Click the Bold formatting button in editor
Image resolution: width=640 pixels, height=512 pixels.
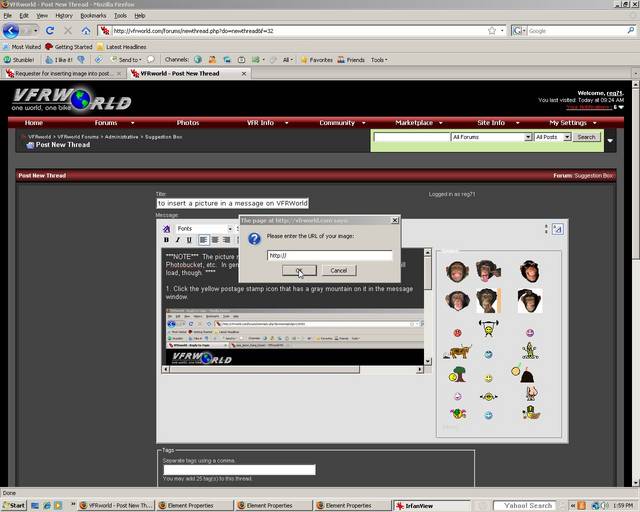pos(166,240)
